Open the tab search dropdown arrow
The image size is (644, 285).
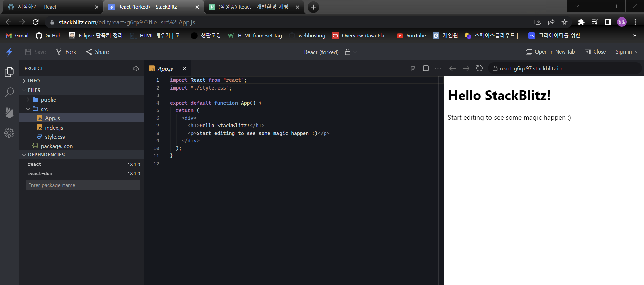pos(577,6)
